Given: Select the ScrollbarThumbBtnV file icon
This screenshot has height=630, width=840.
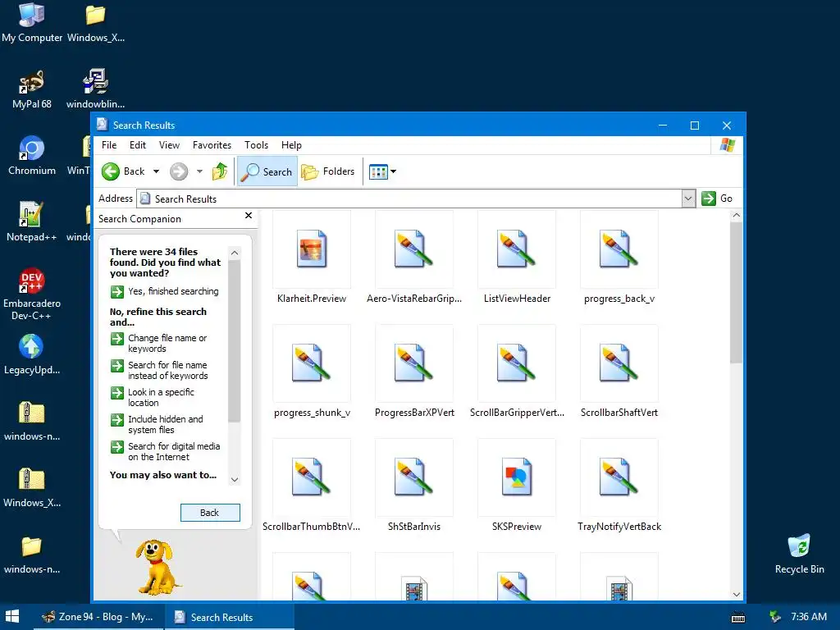Looking at the screenshot, I should point(312,477).
